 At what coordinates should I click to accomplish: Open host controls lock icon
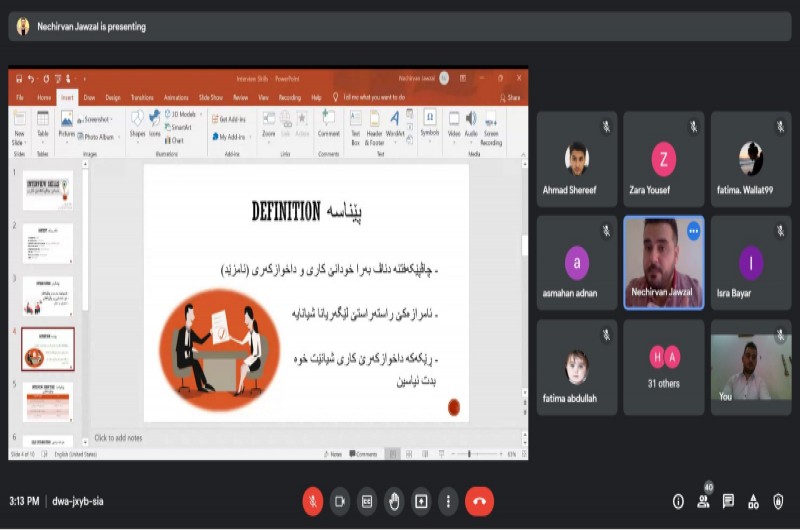point(778,501)
